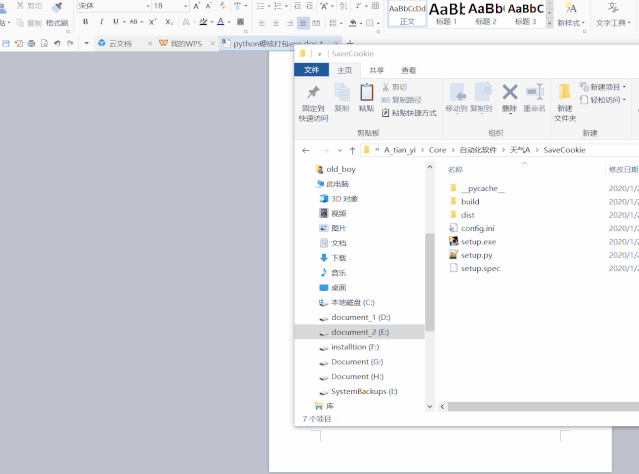Select 标题 3 style in WPS
The image size is (639, 474).
click(x=525, y=14)
